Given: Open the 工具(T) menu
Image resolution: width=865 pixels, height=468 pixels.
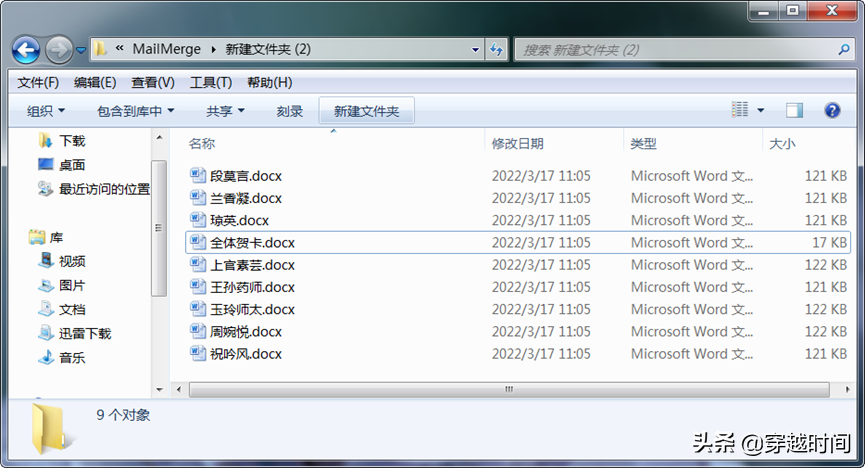Looking at the screenshot, I should tap(211, 83).
